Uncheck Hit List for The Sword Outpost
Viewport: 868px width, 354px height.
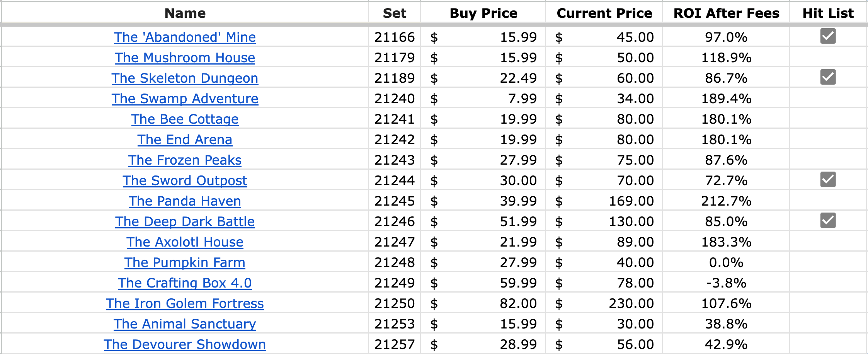[x=828, y=179]
